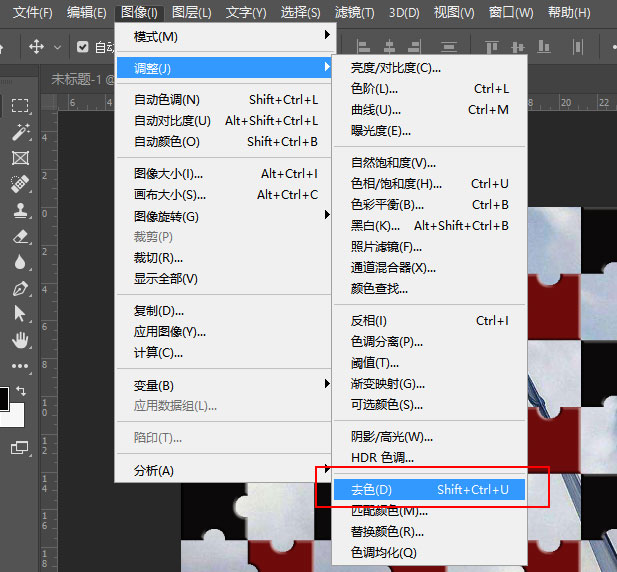The height and width of the screenshot is (572, 617).
Task: Click the black foreground color swatch
Action: pos(3,400)
